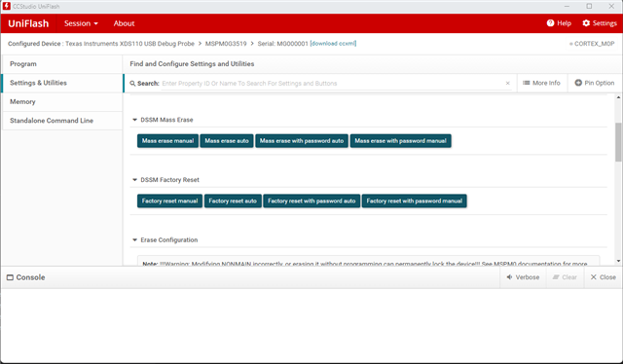Open the Session dropdown menu
The image size is (623, 364).
81,23
